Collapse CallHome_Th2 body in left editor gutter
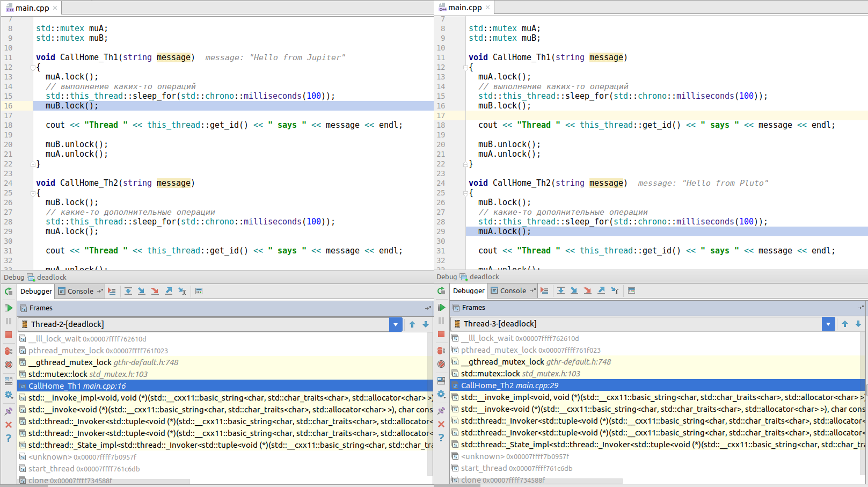The height and width of the screenshot is (487, 868). 33,193
